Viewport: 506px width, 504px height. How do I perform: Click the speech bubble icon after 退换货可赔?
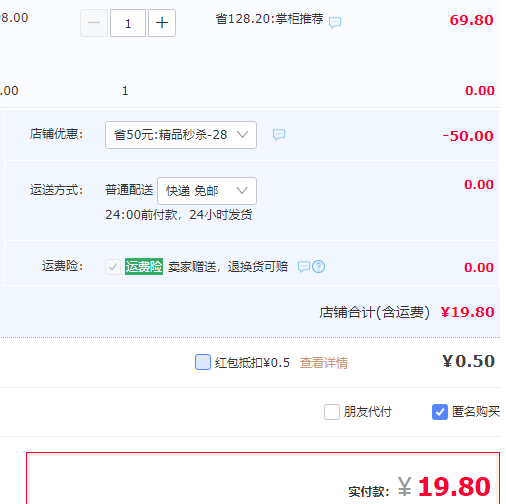click(x=304, y=267)
